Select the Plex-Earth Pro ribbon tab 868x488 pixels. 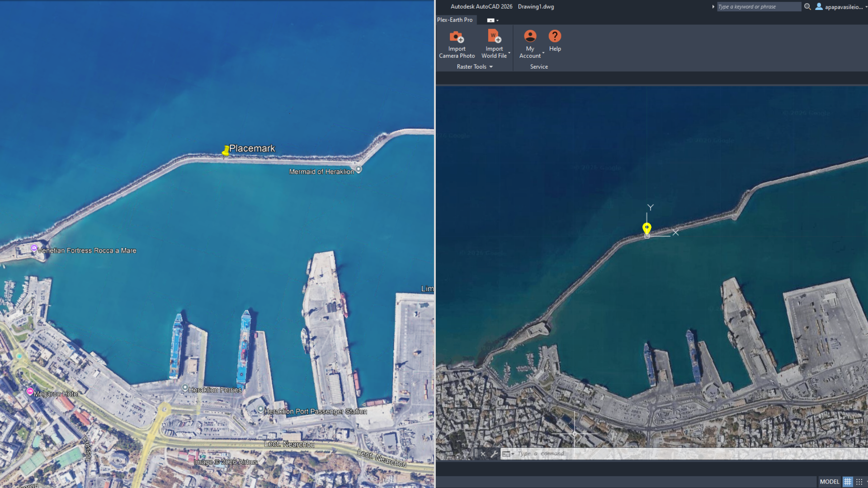pyautogui.click(x=455, y=20)
